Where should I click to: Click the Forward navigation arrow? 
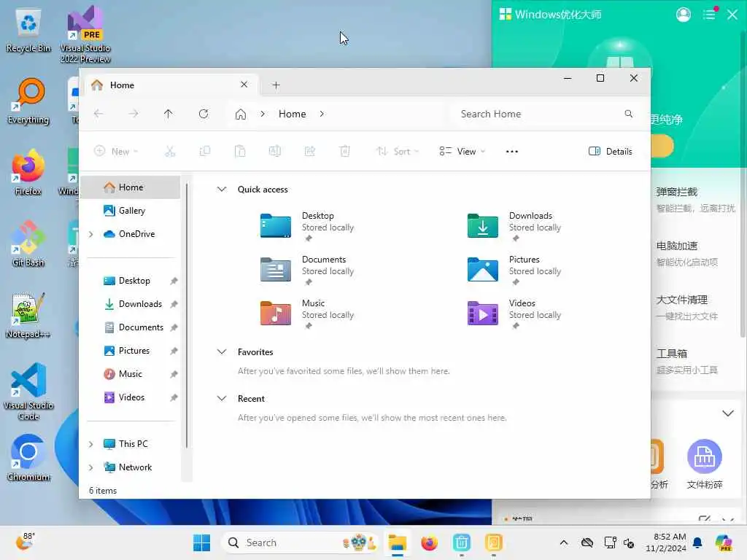(133, 114)
